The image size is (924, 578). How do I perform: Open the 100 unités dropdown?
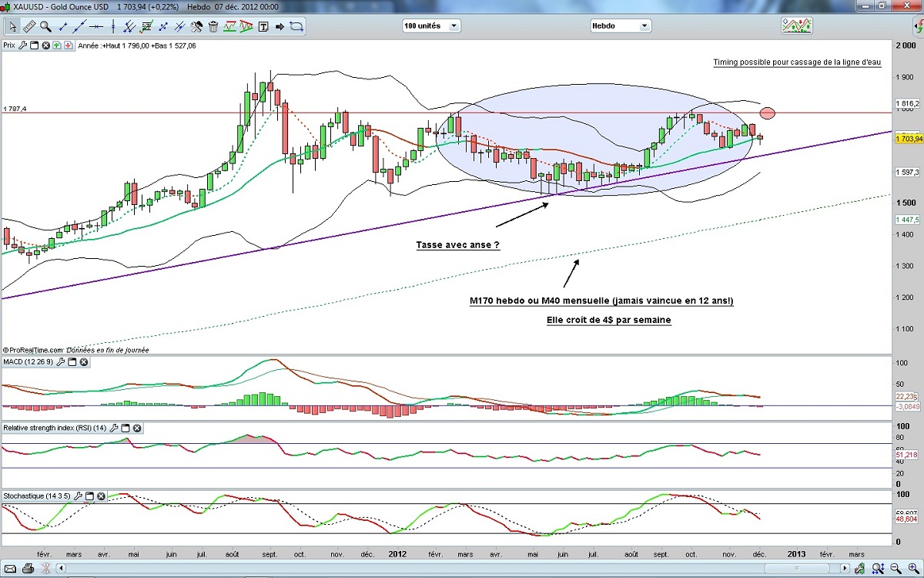tap(431, 25)
